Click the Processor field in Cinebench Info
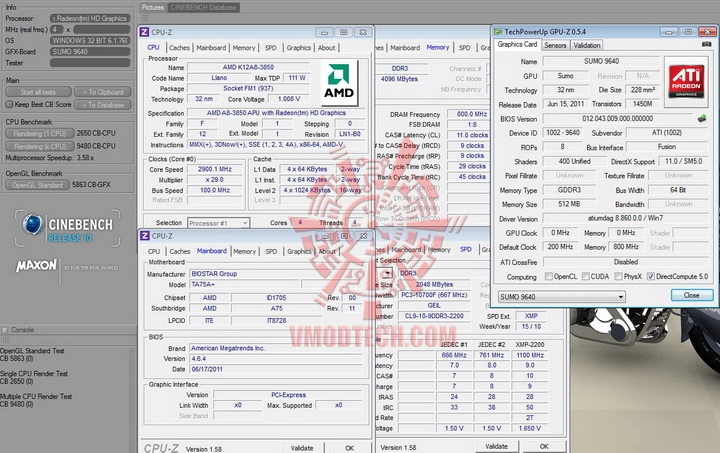The width and height of the screenshot is (720, 453). [90, 18]
